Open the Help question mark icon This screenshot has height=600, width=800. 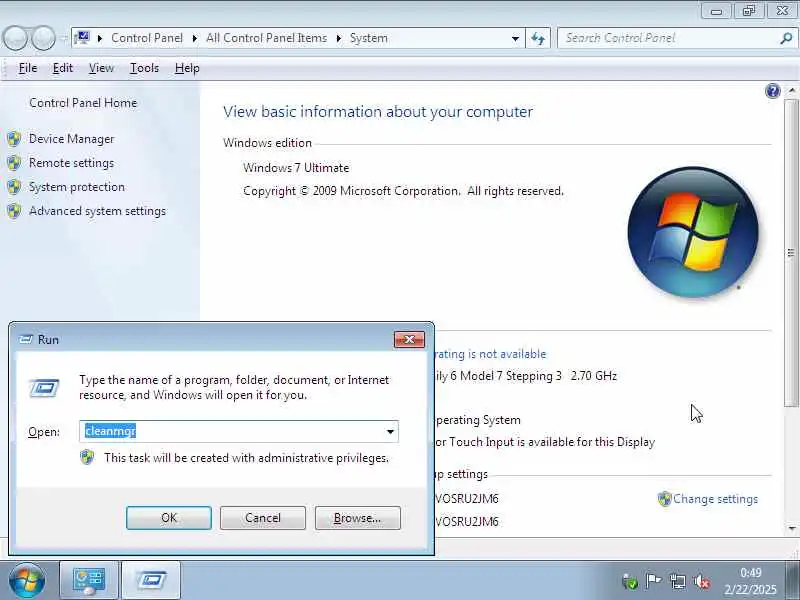[x=772, y=91]
